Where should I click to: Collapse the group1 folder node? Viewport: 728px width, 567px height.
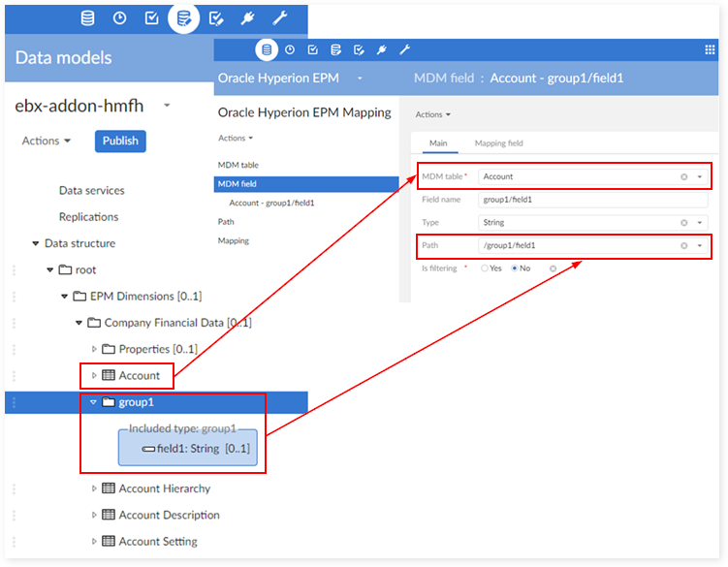click(93, 402)
